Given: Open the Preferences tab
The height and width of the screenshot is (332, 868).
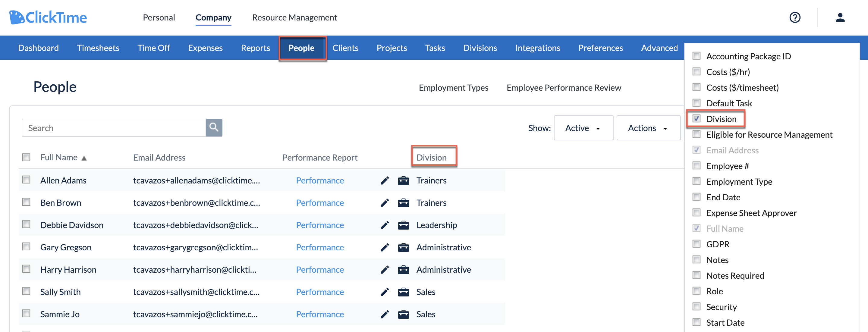Looking at the screenshot, I should click(x=600, y=48).
